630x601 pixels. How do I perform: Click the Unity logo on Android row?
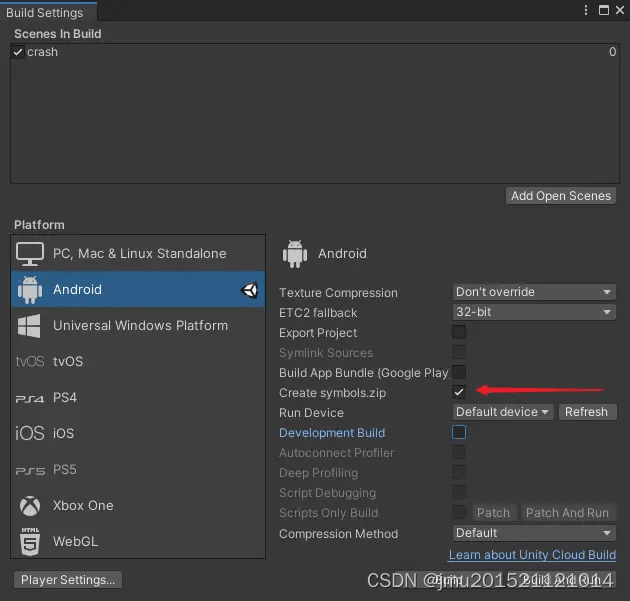250,290
